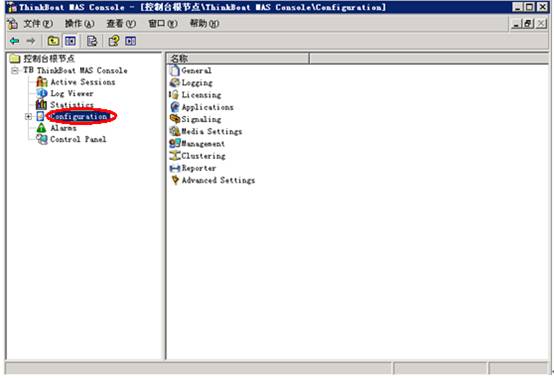Click the Export list toolbar icon
The image size is (554, 379).
pos(92,41)
